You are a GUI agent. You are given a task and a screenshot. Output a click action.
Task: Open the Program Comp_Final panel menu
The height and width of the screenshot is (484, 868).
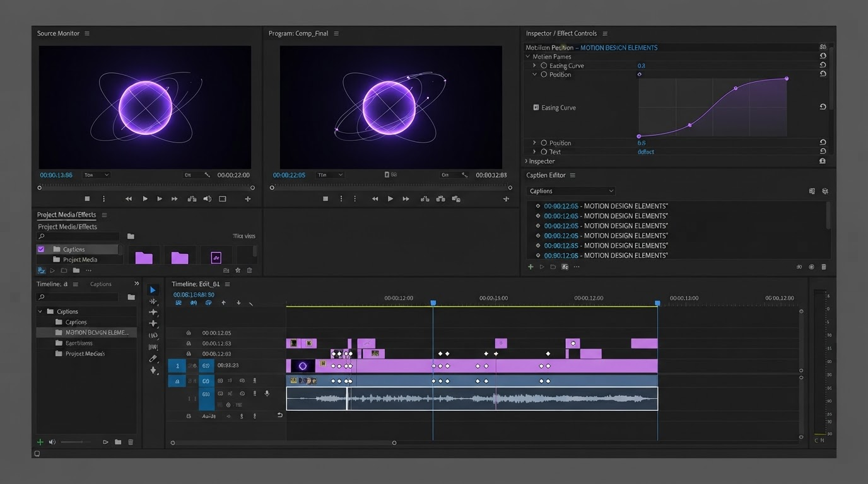click(336, 33)
